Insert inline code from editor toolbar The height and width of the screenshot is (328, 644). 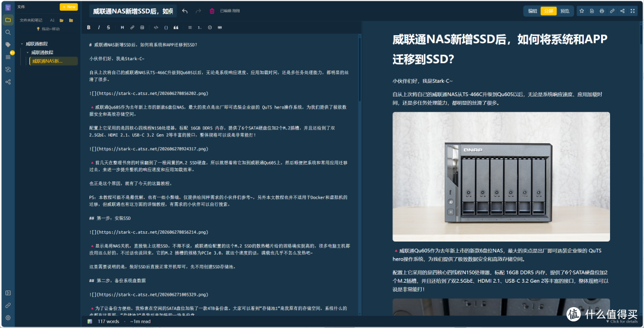click(x=156, y=27)
